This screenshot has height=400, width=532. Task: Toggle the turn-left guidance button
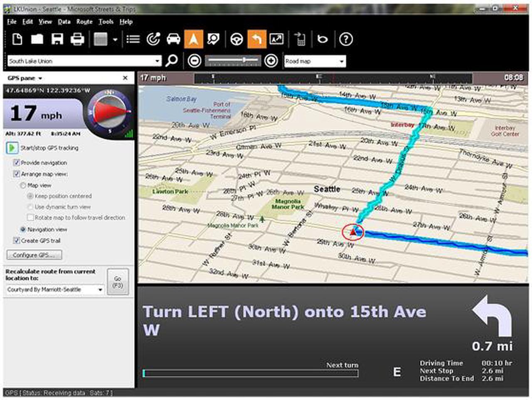257,39
